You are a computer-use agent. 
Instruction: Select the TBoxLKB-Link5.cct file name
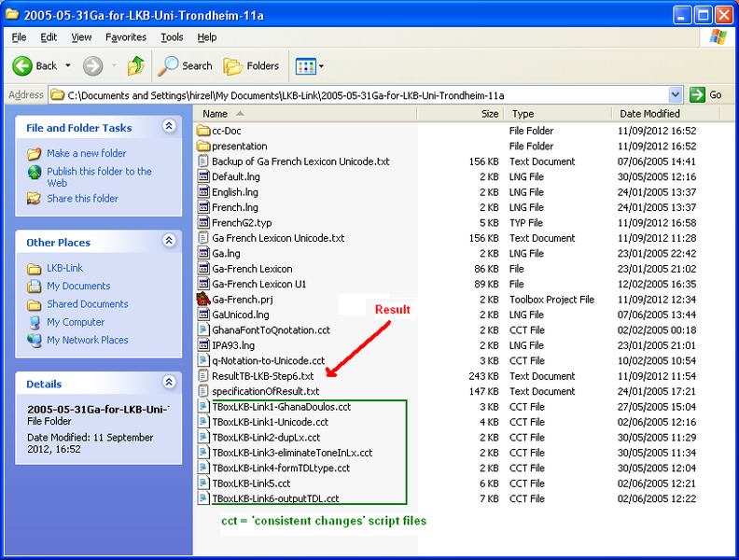(x=251, y=483)
